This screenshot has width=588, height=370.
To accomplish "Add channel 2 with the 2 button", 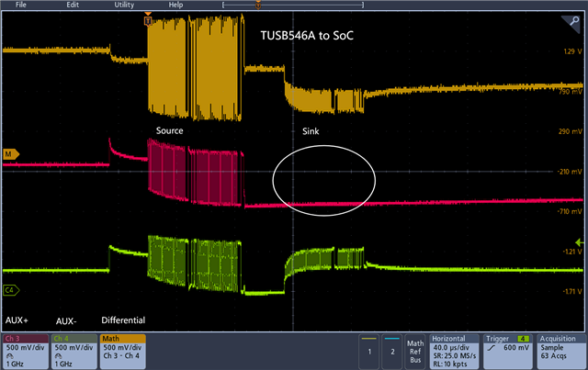I will (x=392, y=352).
